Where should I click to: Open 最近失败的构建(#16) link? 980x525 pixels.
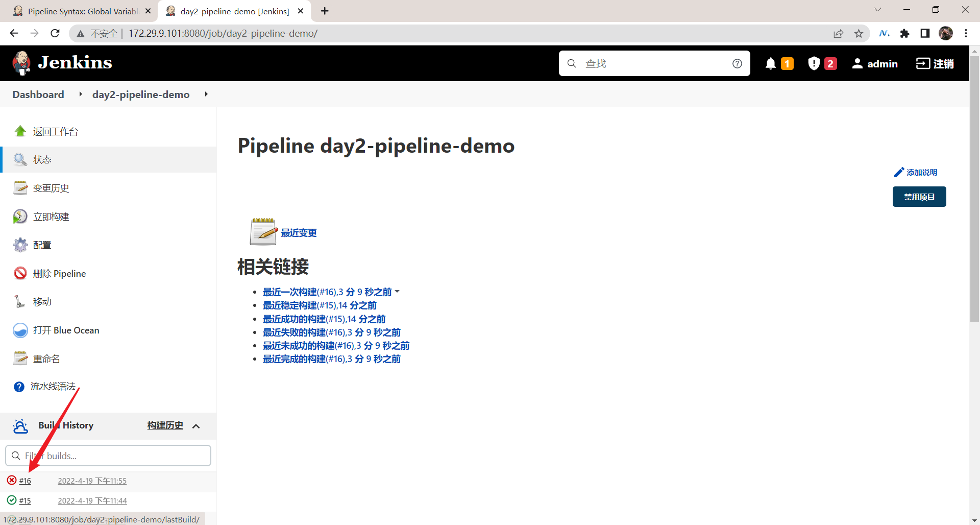click(332, 332)
